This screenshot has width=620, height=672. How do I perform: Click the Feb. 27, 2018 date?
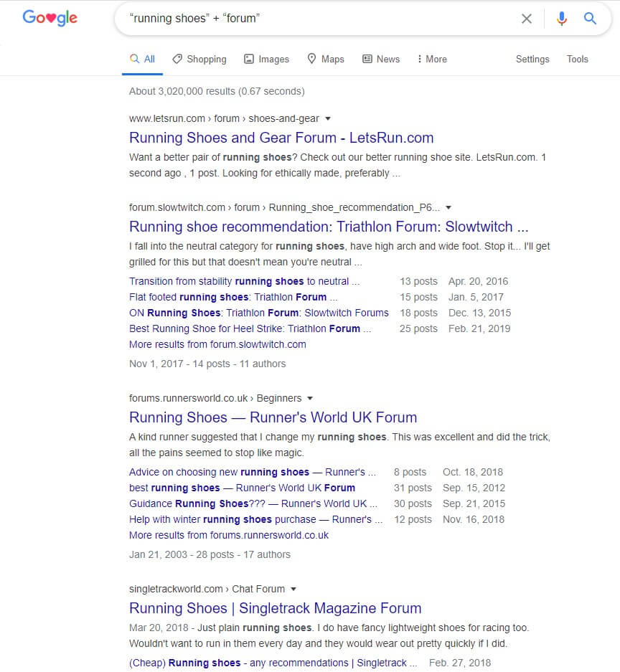click(x=460, y=663)
